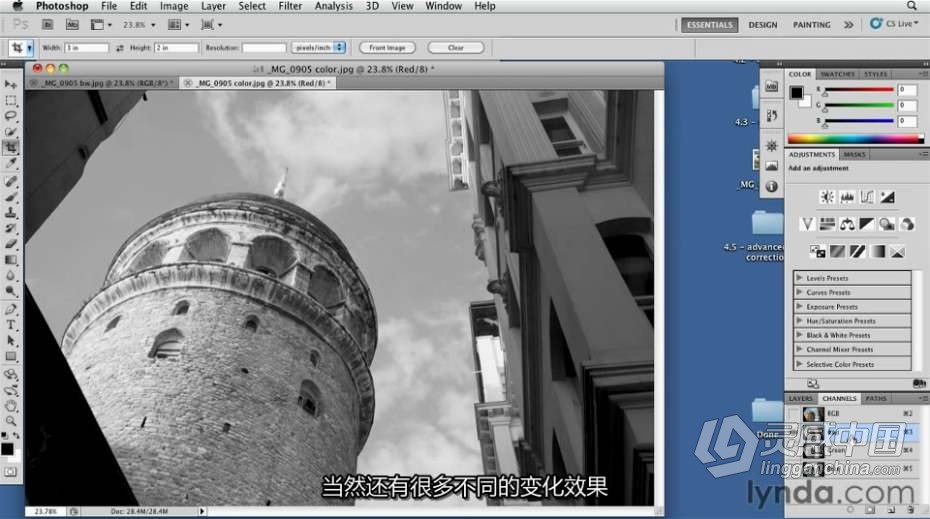Add a Channel Mixer adjustment
The image size is (930, 519).
point(907,224)
